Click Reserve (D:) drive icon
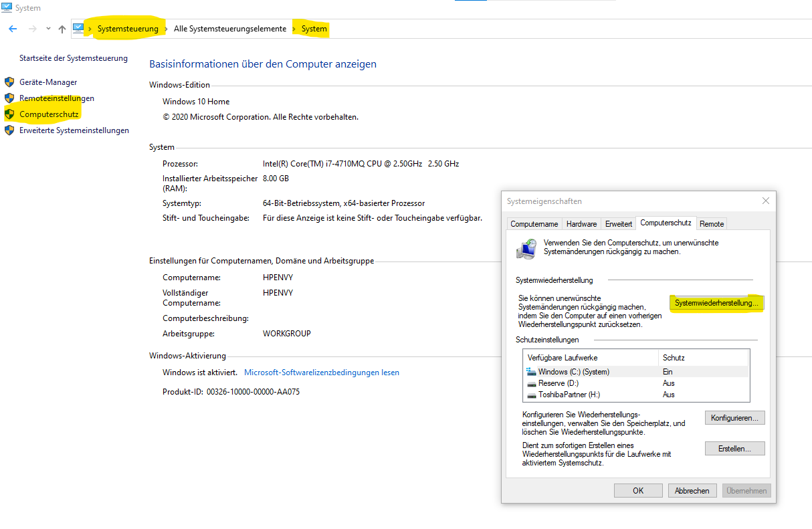Screen dimensions: 812x529 [x=532, y=383]
